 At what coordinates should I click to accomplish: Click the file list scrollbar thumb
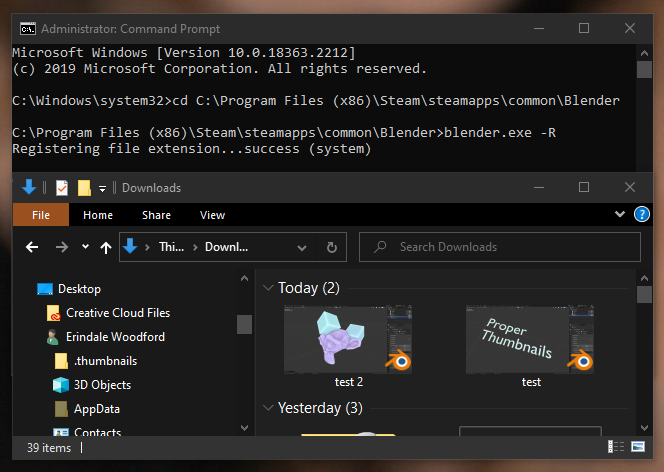pos(644,295)
